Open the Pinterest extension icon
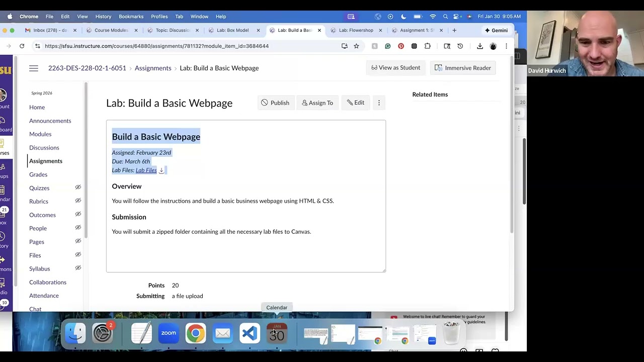The width and height of the screenshot is (644, 362). [x=401, y=46]
